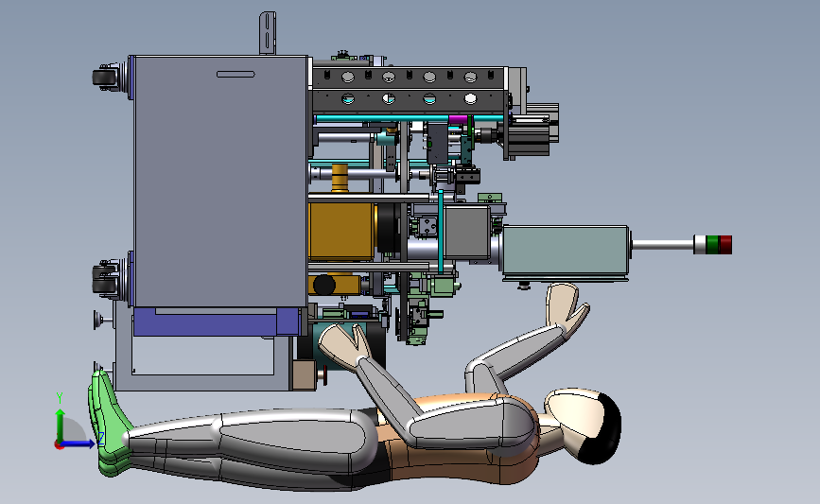The height and width of the screenshot is (504, 820).
Task: Select the mannequin's gray upper legs
Action: click(293, 441)
